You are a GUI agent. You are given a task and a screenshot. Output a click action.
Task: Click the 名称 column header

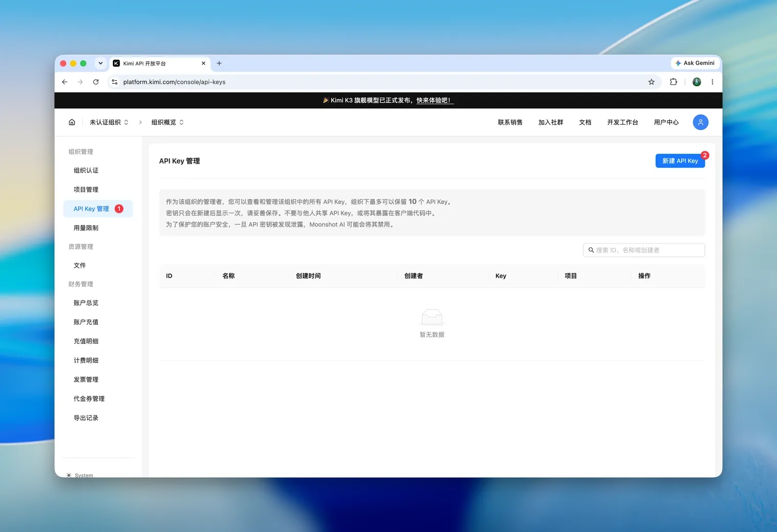click(x=228, y=276)
